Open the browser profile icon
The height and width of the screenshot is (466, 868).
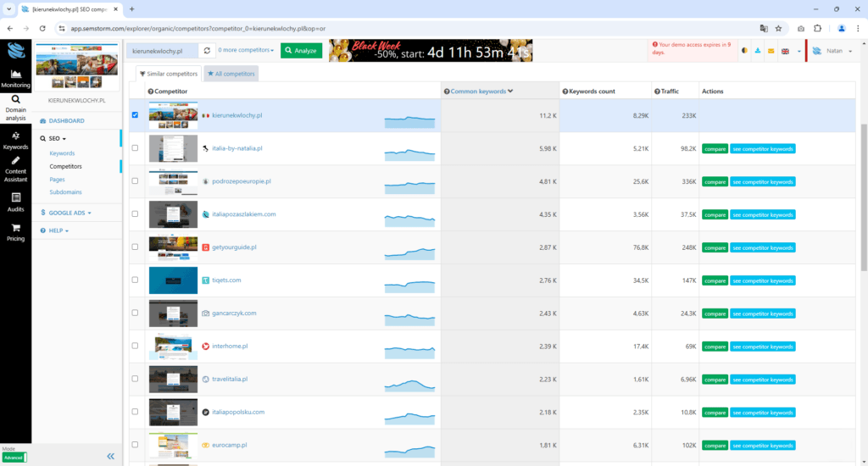coord(842,28)
